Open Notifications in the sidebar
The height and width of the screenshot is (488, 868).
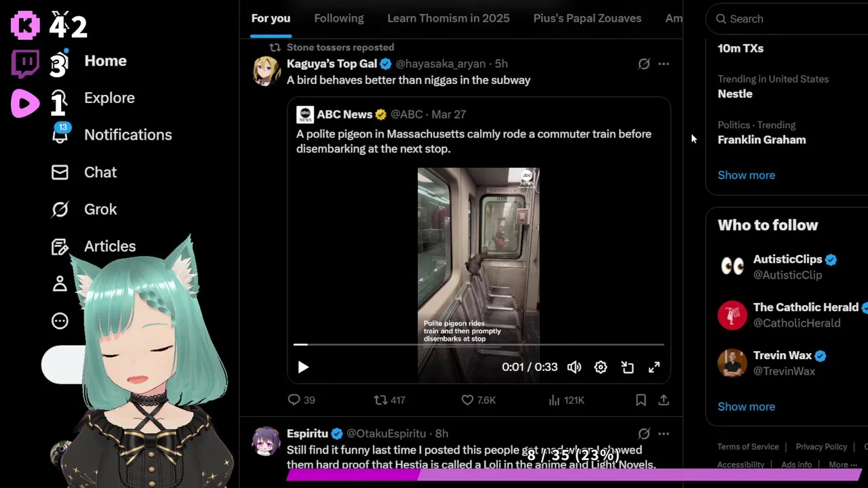(x=127, y=135)
